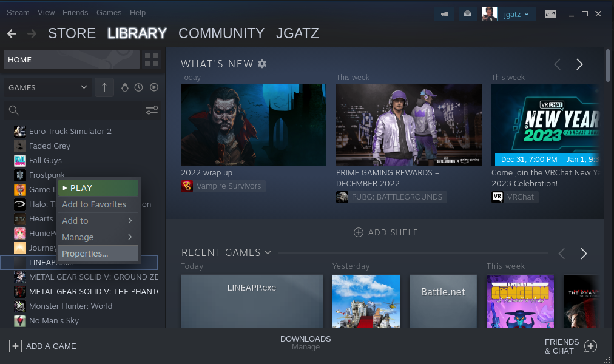Image resolution: width=614 pixels, height=364 pixels.
Task: Open the Help menu
Action: pyautogui.click(x=138, y=13)
